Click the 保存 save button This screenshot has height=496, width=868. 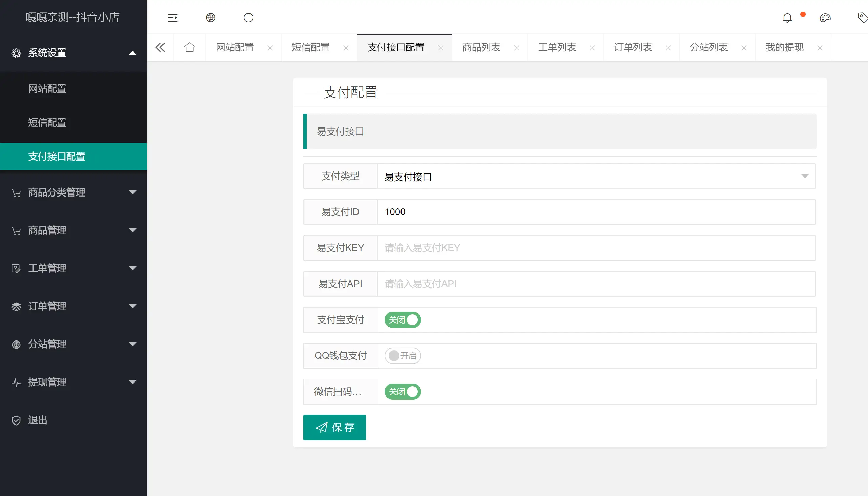pyautogui.click(x=334, y=427)
